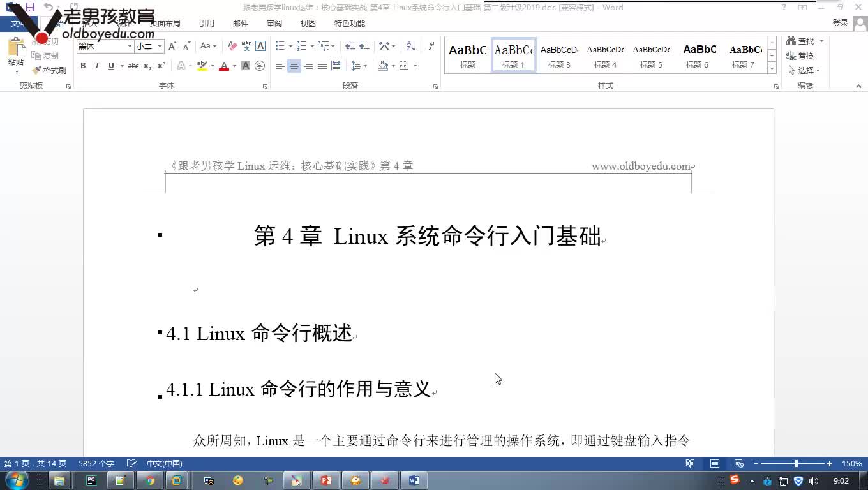Switch to read mode view in status bar
The image size is (868, 490).
690,464
